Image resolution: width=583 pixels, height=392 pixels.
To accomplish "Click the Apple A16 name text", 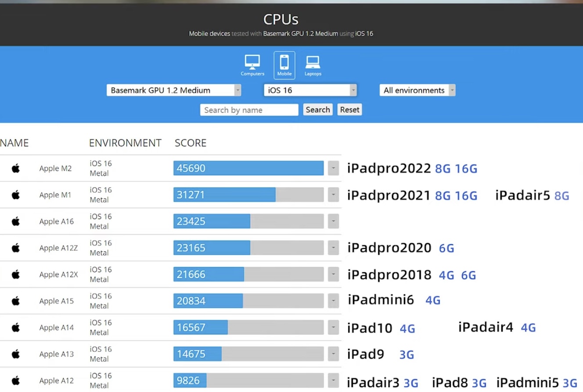I will [57, 221].
